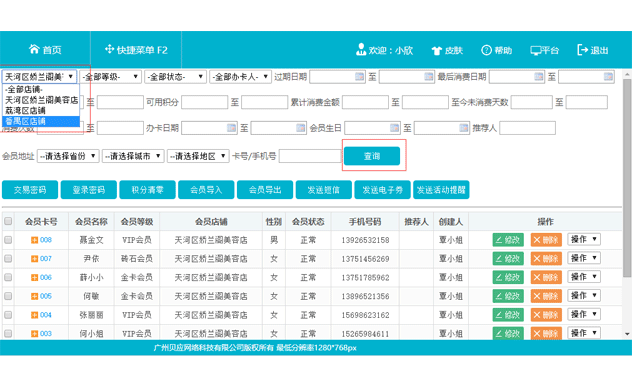Go to 首页 home icon

click(34, 49)
